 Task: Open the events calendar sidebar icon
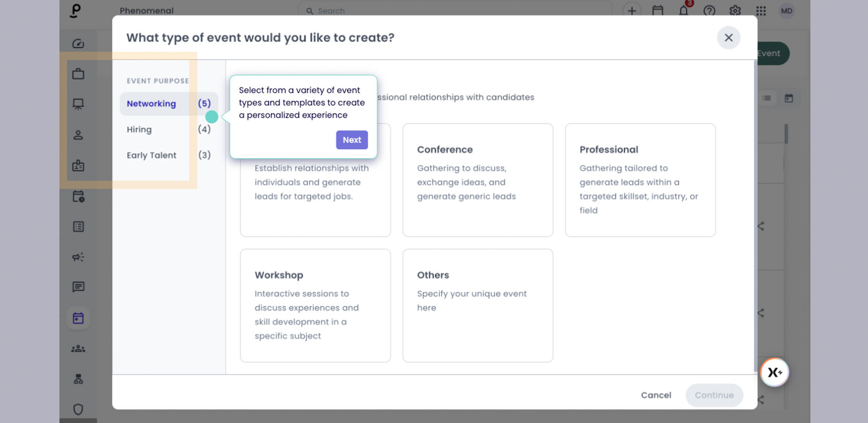(x=78, y=318)
